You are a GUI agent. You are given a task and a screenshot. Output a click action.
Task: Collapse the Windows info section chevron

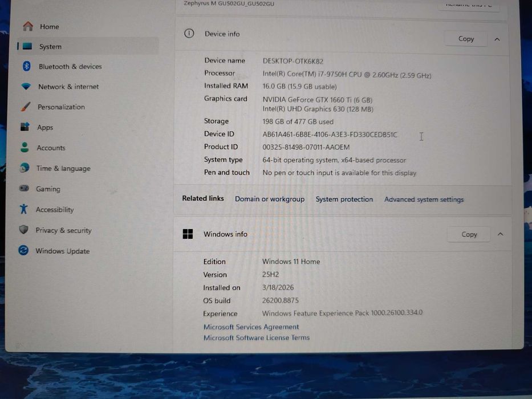pos(501,234)
